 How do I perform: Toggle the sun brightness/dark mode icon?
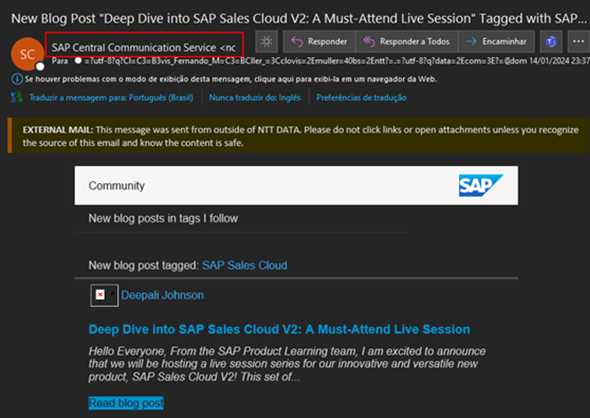(266, 41)
